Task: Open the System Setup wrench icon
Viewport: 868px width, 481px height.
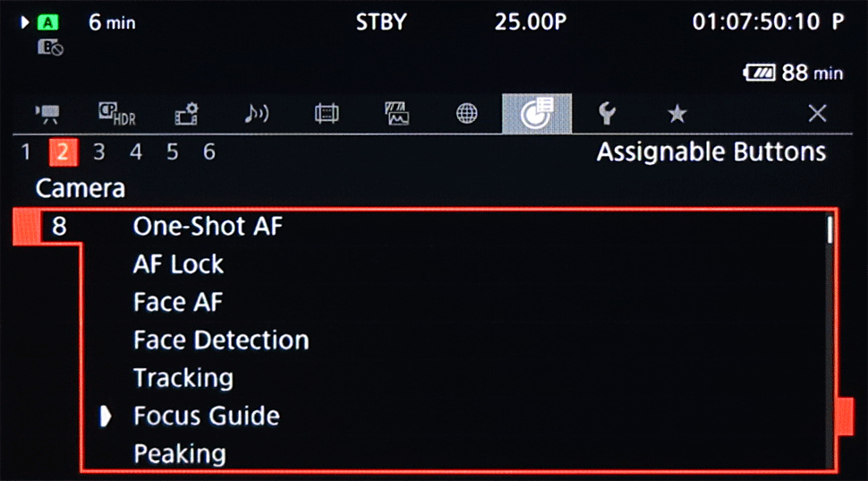Action: (x=607, y=114)
